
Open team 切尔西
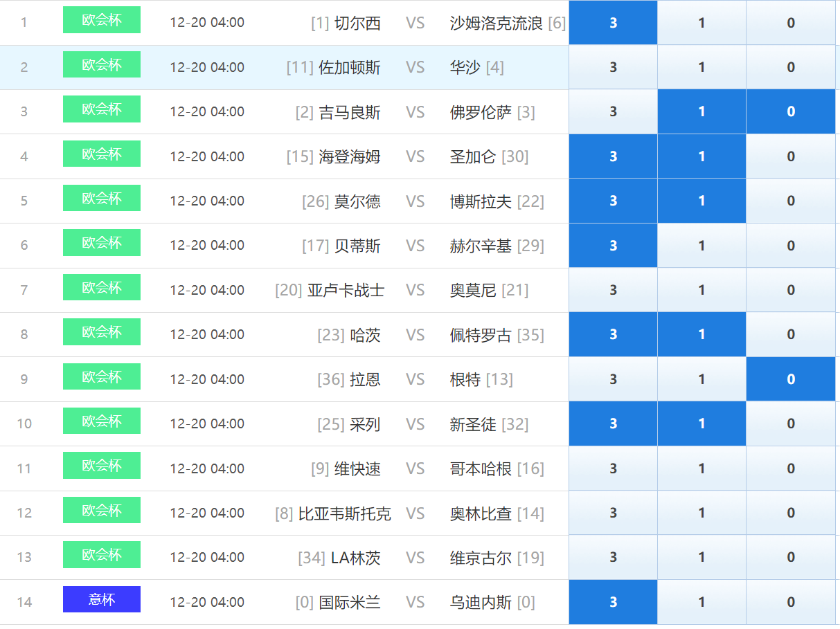tap(357, 23)
